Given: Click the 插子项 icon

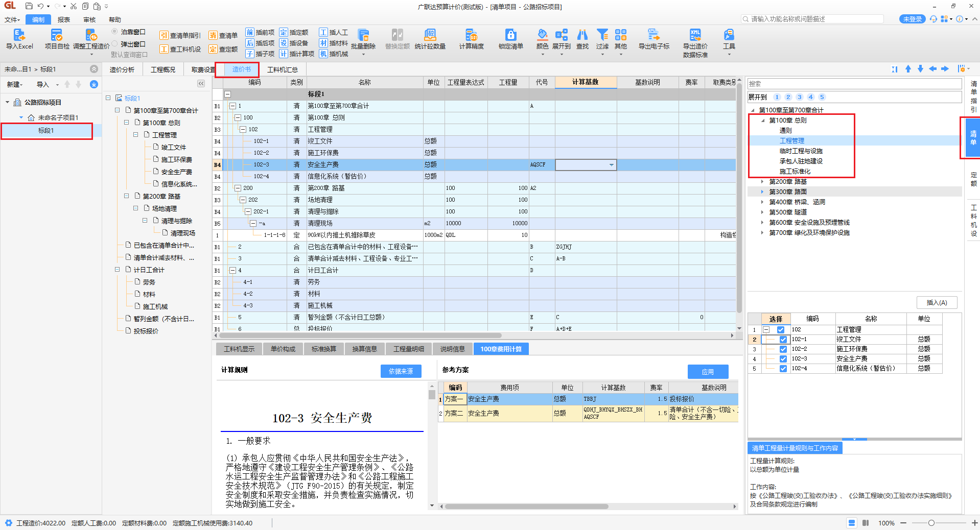Looking at the screenshot, I should pos(250,54).
